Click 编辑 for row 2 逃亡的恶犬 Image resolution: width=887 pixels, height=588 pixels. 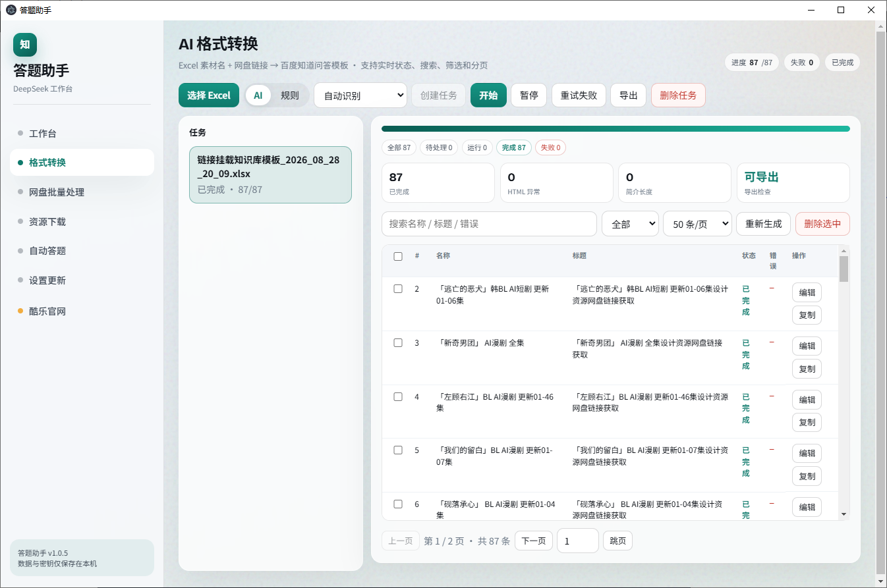[x=807, y=292]
